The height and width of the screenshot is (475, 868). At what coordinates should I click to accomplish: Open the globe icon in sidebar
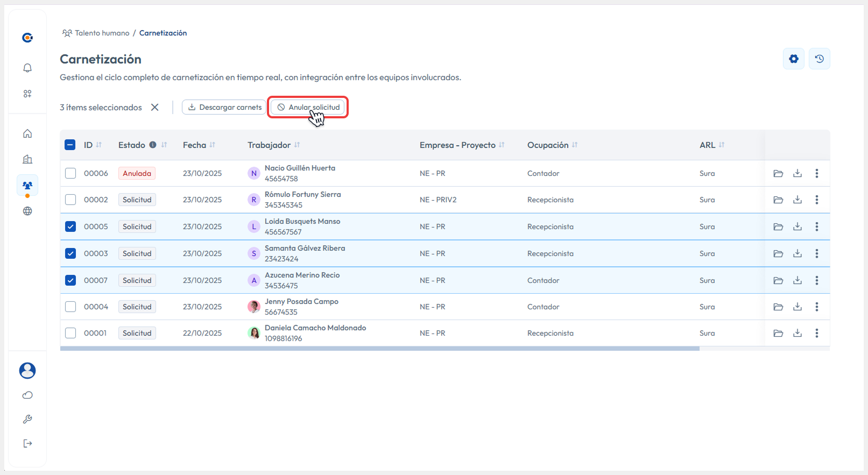(27, 211)
